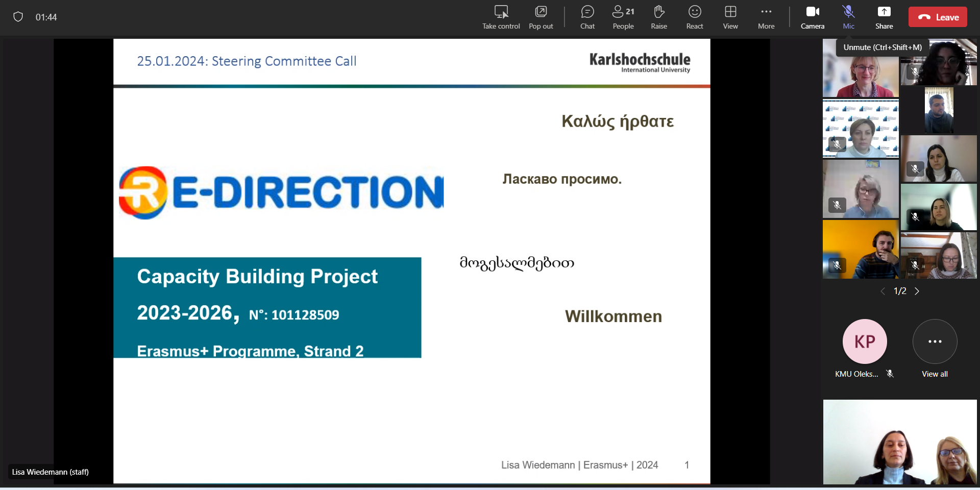Open the Chat panel
980x490 pixels.
[x=587, y=17]
